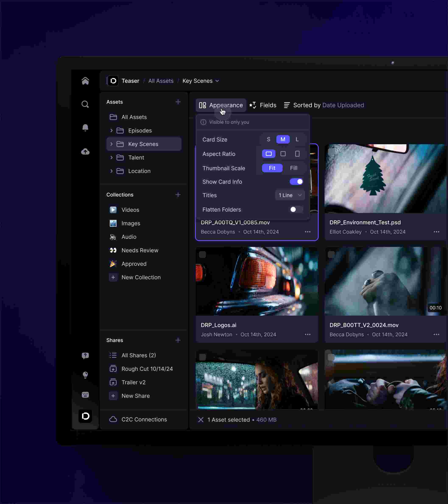Viewport: 448px width, 504px height.
Task: Click the account logo at rail bottom
Action: point(85,416)
